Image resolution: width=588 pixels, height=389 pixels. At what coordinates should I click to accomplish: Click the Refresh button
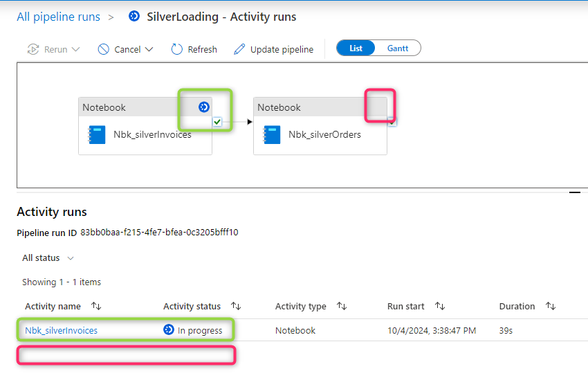coord(194,49)
